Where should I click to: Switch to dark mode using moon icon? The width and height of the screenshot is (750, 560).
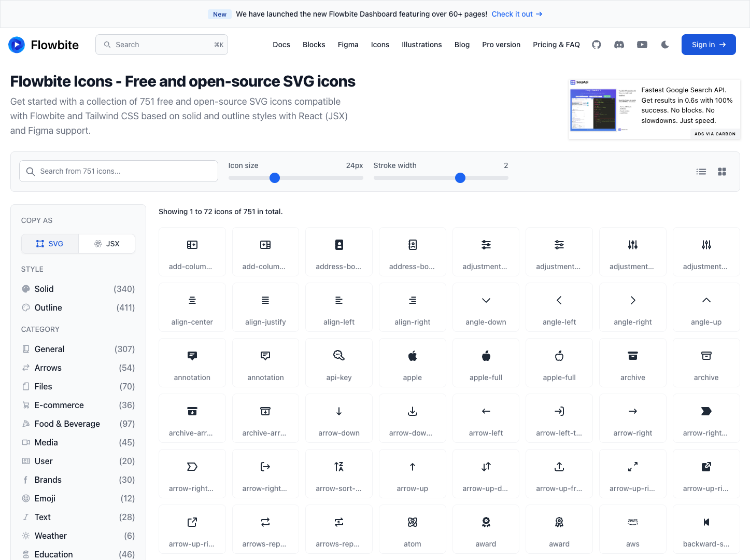pos(664,45)
